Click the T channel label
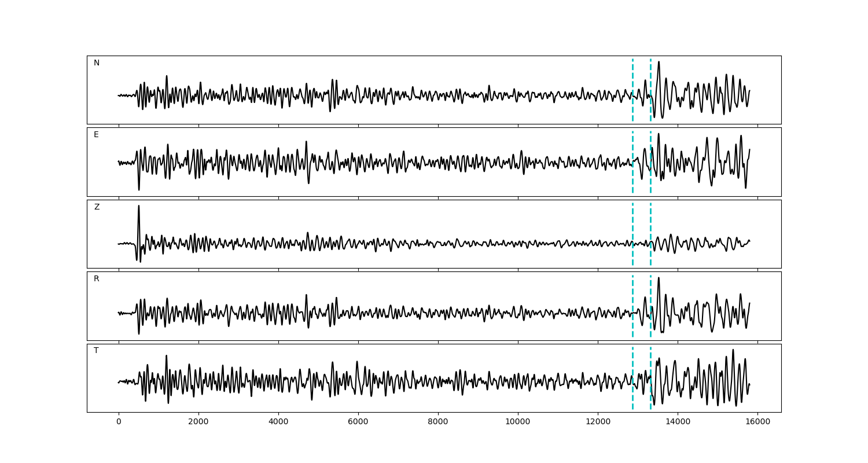This screenshot has height=463, width=868. [96, 351]
